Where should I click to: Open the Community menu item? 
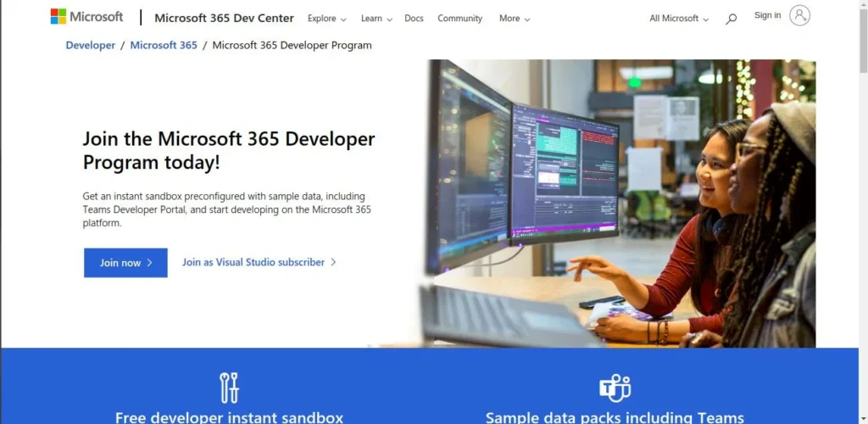coord(459,19)
